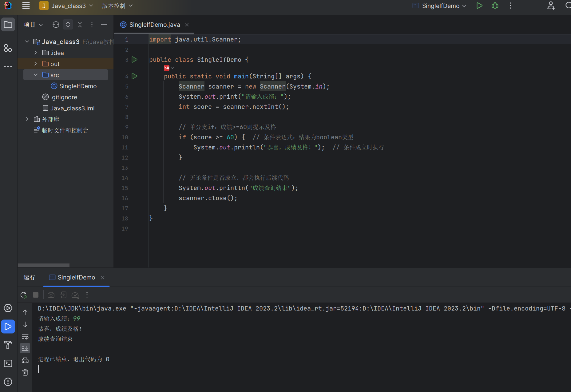Select the SingleIfDemo.java editor tab
This screenshot has height=392, width=571.
point(154,25)
